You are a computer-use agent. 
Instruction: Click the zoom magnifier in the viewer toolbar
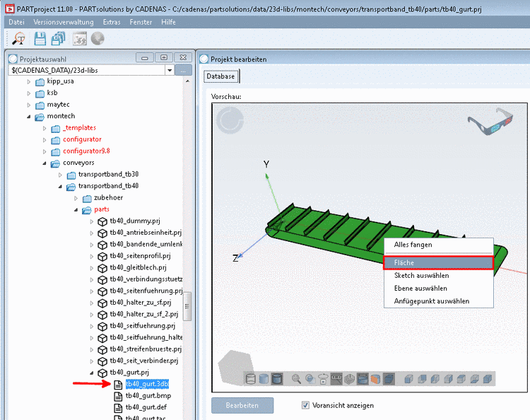[296, 379]
